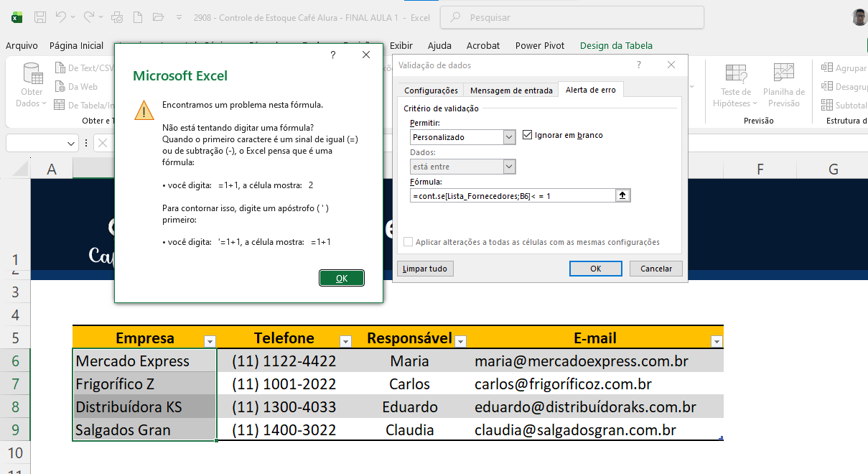Viewport: 868px width, 474px height.
Task: Open the Permitir dropdown showing Personalizado
Action: (x=510, y=137)
